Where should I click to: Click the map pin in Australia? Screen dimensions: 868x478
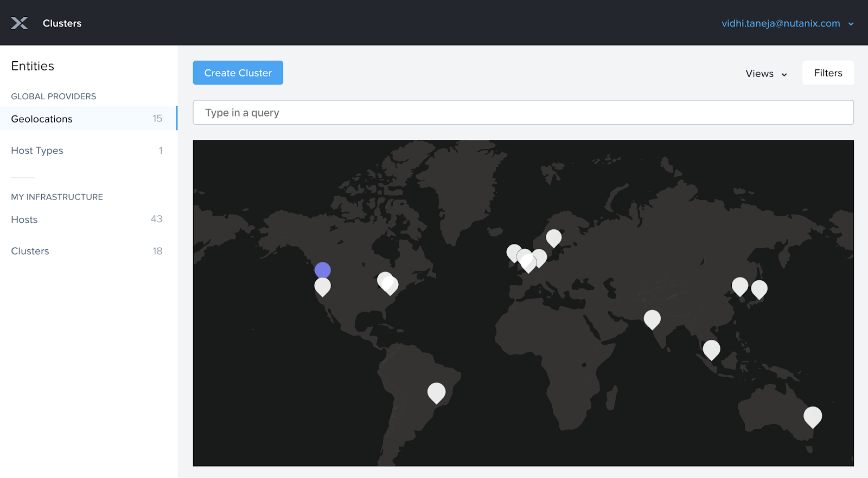(x=812, y=416)
